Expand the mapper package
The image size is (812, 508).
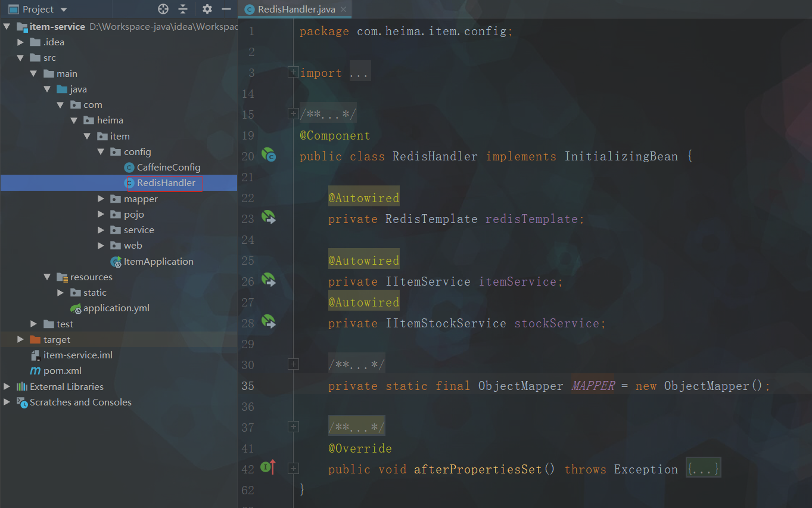tap(101, 199)
